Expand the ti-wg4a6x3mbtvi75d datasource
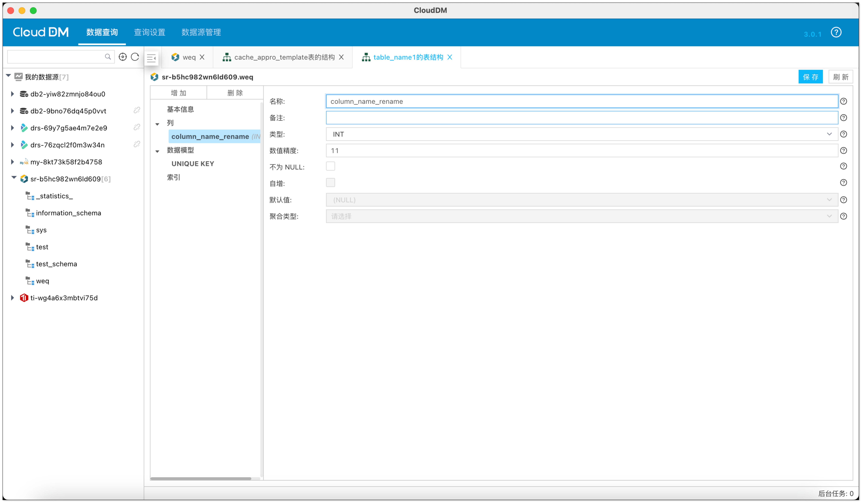The width and height of the screenshot is (863, 504). point(12,298)
